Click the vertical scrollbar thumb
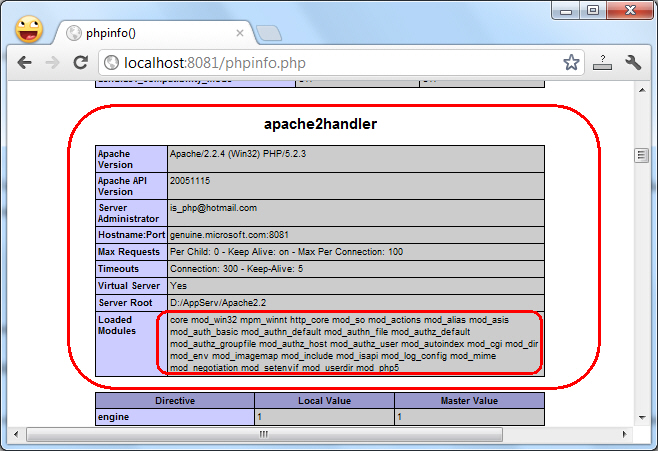 (x=642, y=155)
